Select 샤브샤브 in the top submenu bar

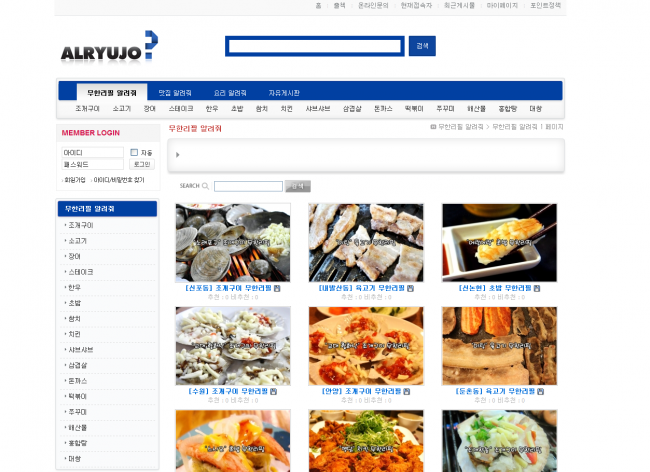pyautogui.click(x=318, y=109)
